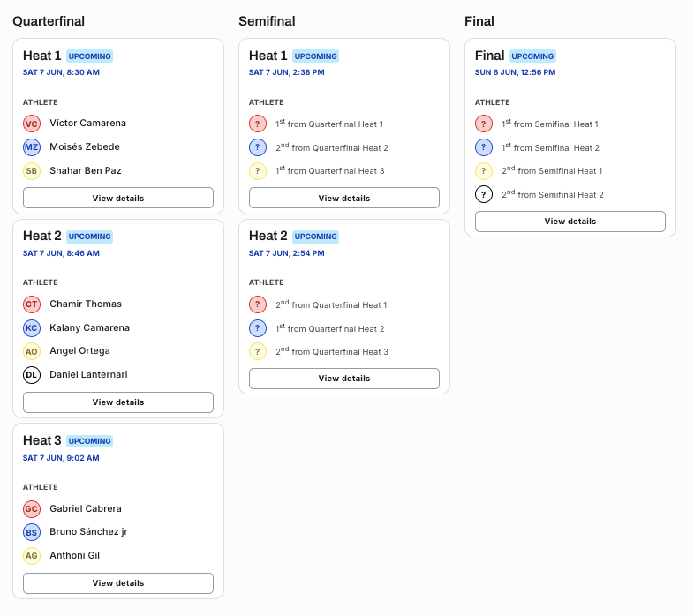Open View details for Quarterfinal Heat 2
The width and height of the screenshot is (694, 616).
[x=118, y=402]
